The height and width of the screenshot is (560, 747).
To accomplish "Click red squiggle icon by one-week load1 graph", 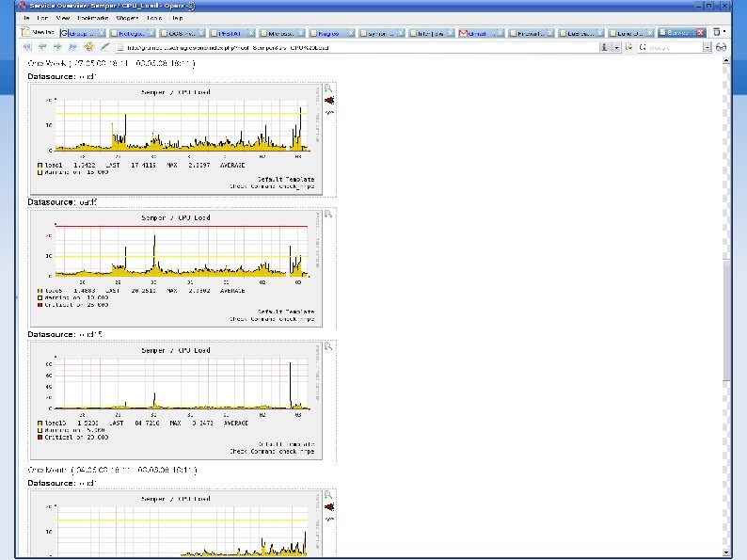I will point(329,113).
